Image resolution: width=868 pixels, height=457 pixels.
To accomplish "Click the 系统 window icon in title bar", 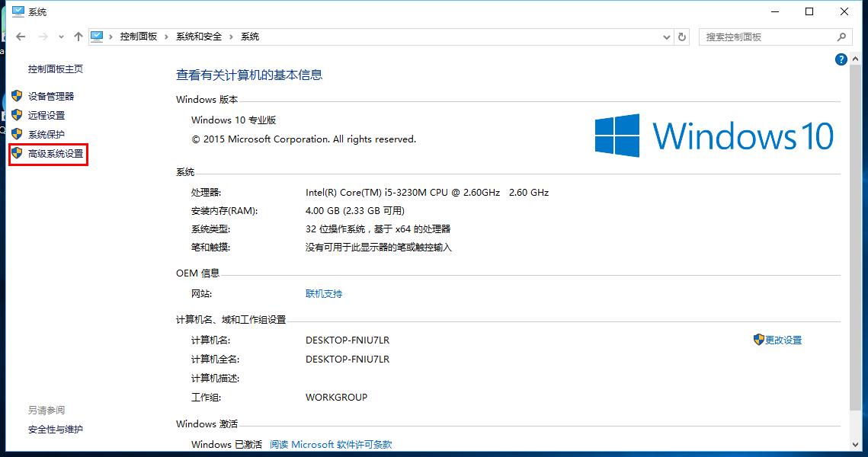I will pos(18,11).
